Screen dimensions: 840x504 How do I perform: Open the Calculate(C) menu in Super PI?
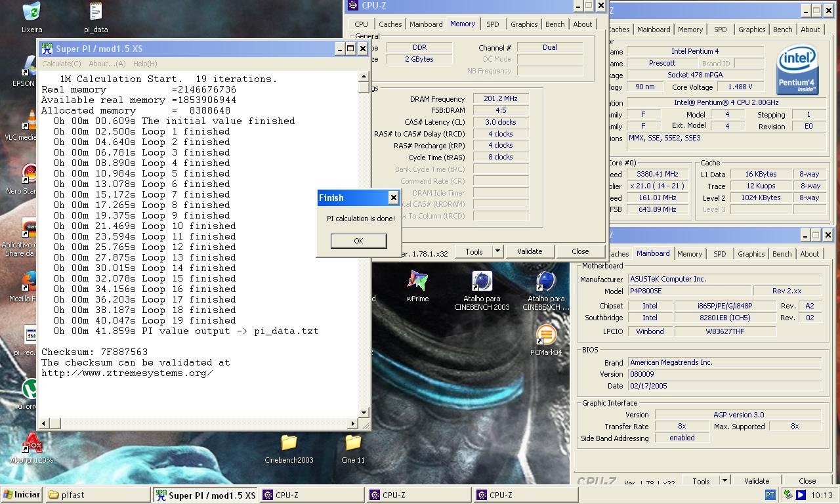point(62,64)
